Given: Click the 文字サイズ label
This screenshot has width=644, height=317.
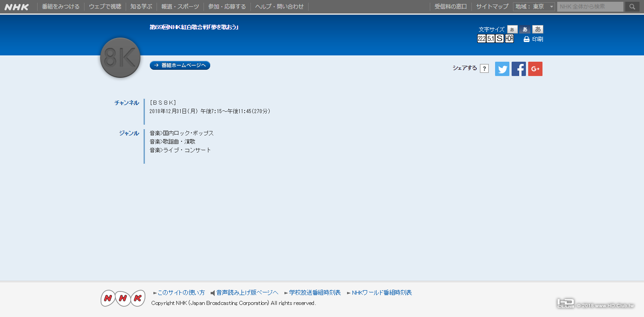Looking at the screenshot, I should (x=491, y=30).
